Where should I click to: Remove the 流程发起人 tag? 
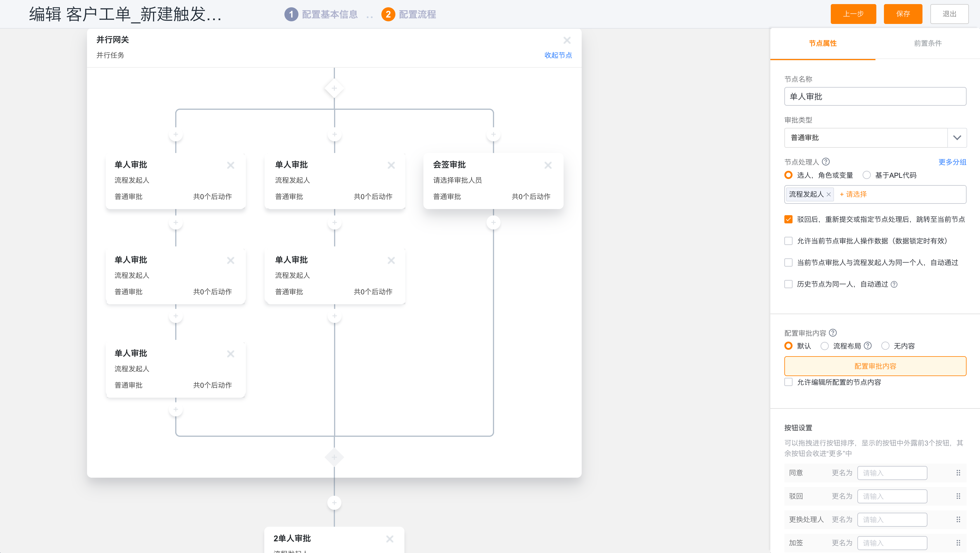829,194
